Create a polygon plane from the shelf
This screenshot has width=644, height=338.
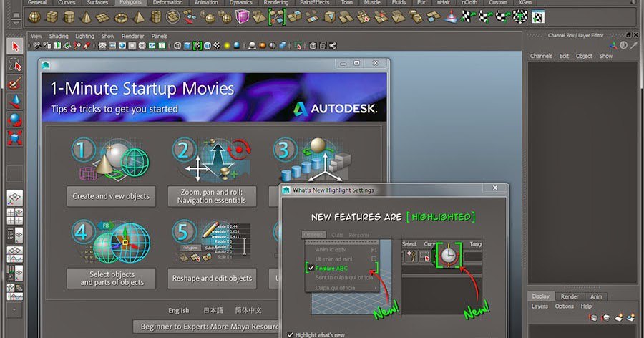(102, 17)
